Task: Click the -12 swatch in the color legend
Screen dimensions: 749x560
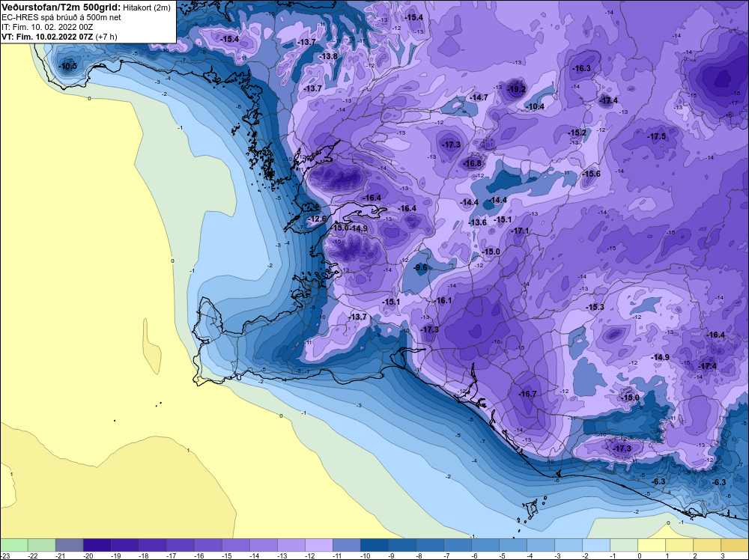Action: click(318, 545)
